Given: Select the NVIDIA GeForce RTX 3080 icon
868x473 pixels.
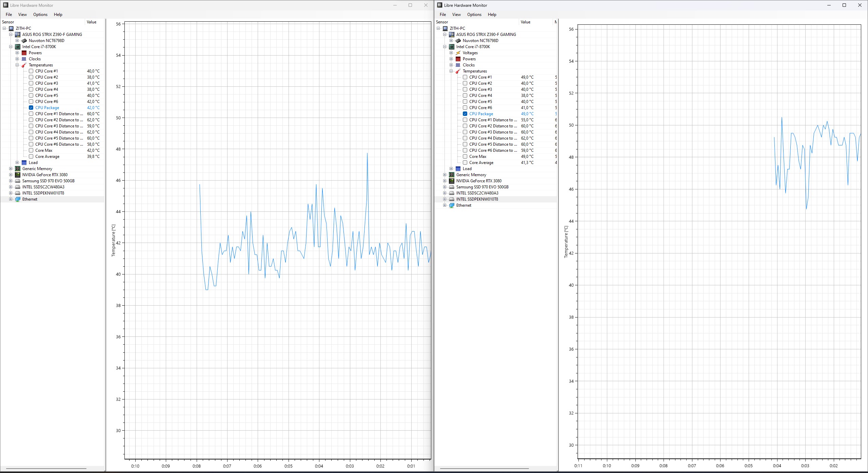Looking at the screenshot, I should pos(18,174).
